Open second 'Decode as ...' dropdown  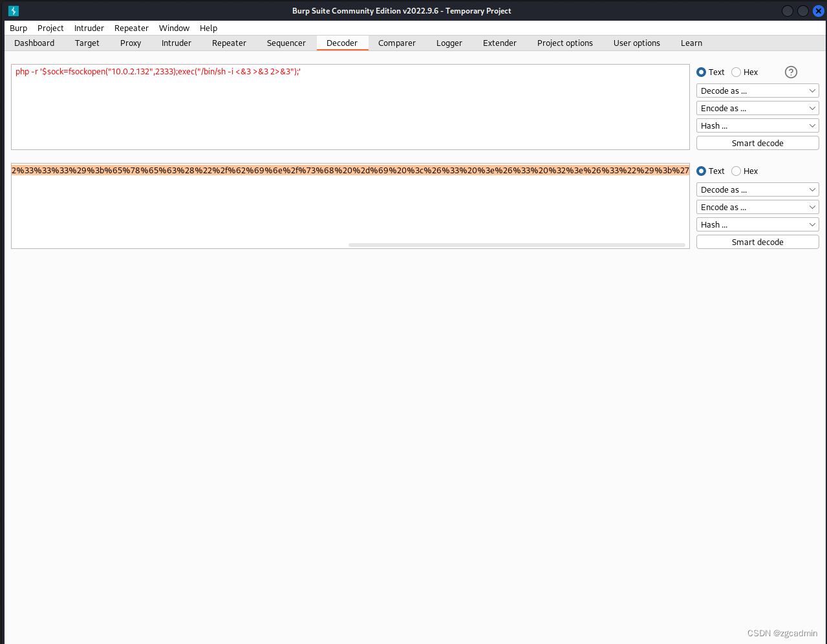757,190
